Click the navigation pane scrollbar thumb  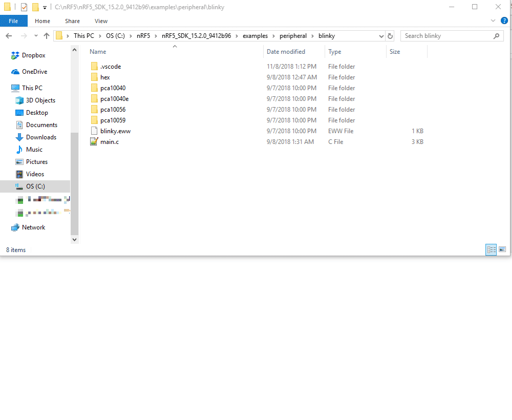coord(74,184)
